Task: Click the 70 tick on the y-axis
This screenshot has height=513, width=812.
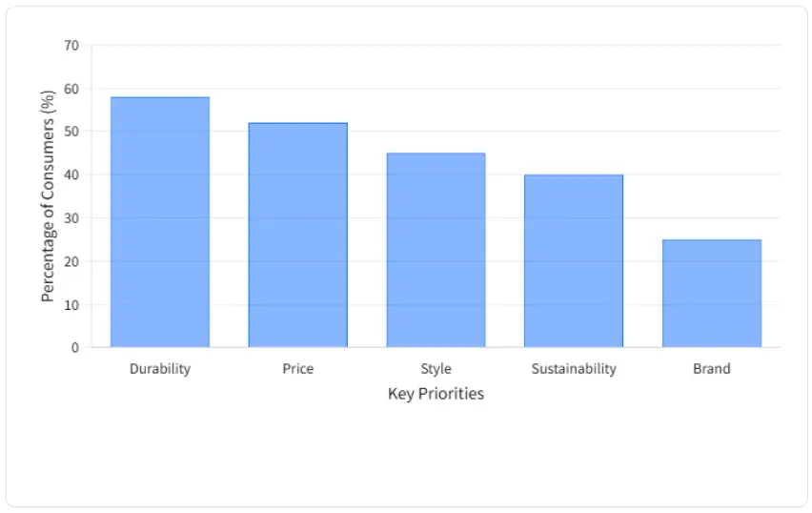Action: click(x=72, y=46)
